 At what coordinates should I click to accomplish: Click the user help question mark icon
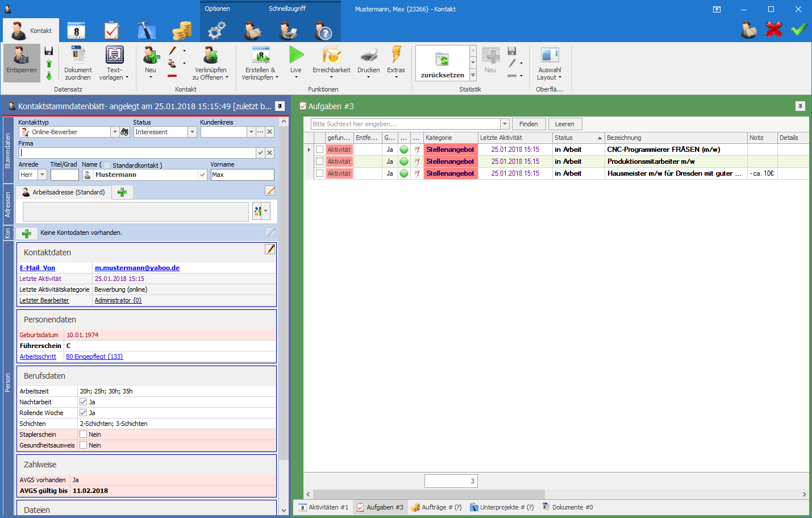(x=323, y=31)
